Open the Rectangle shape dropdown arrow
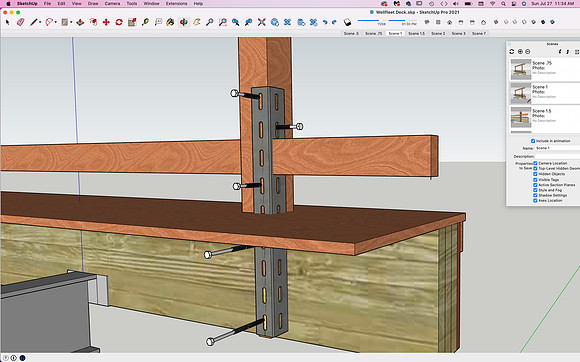The image size is (580, 362). point(71,22)
